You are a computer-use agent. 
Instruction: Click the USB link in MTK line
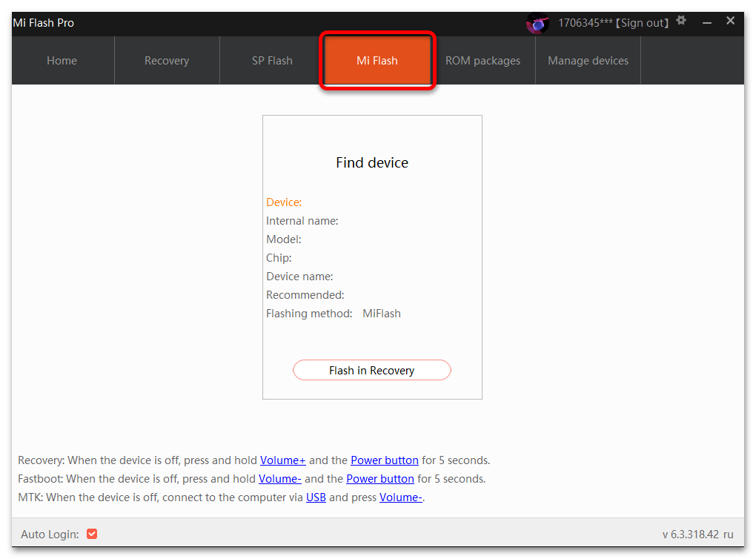(x=316, y=497)
